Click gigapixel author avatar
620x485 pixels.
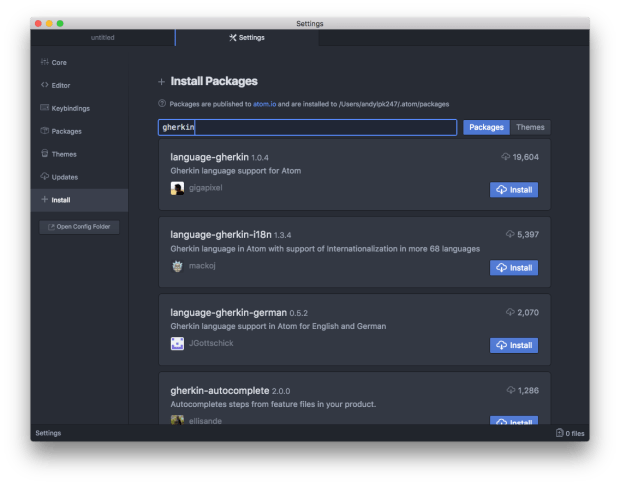point(177,188)
